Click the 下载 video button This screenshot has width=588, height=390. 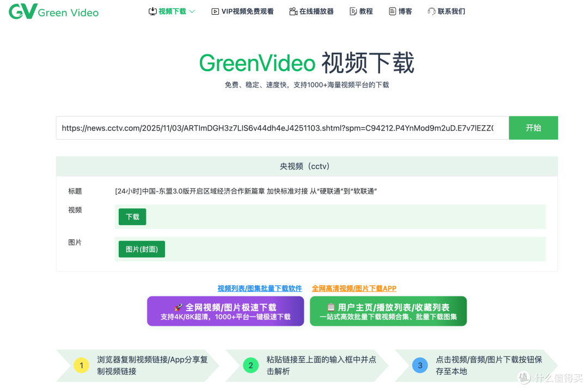(132, 216)
